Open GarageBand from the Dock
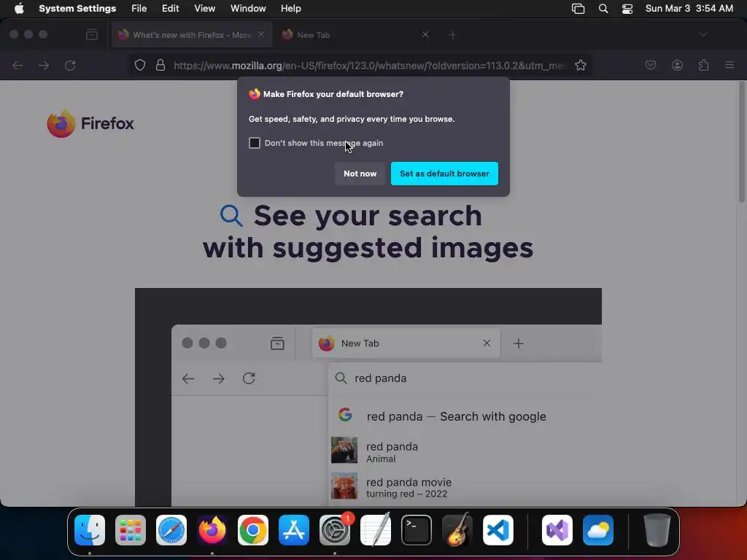 [x=457, y=530]
